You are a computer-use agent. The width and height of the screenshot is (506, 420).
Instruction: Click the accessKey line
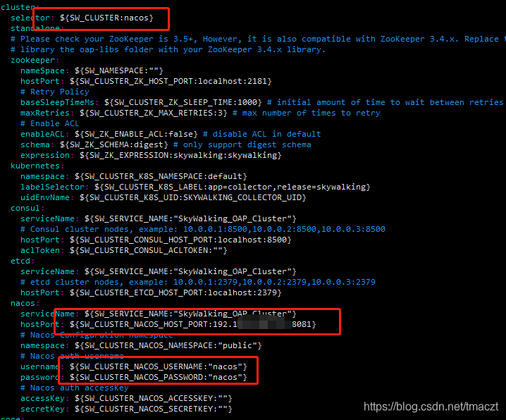click(x=127, y=398)
